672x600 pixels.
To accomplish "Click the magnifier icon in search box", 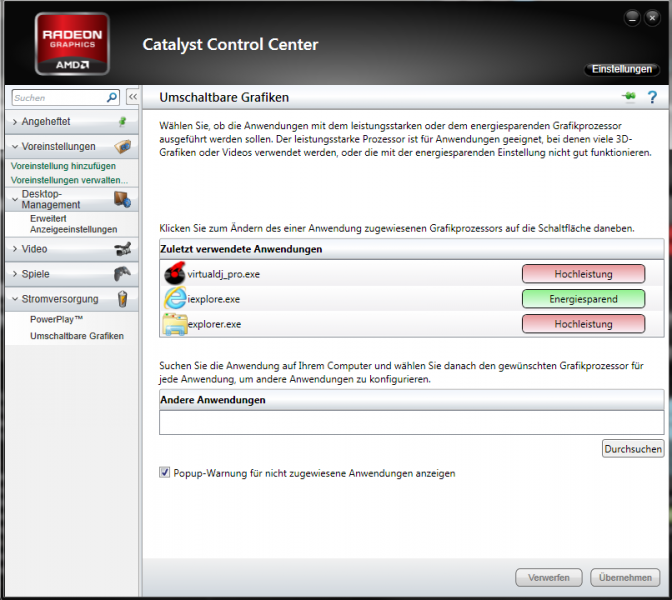I will pyautogui.click(x=111, y=97).
